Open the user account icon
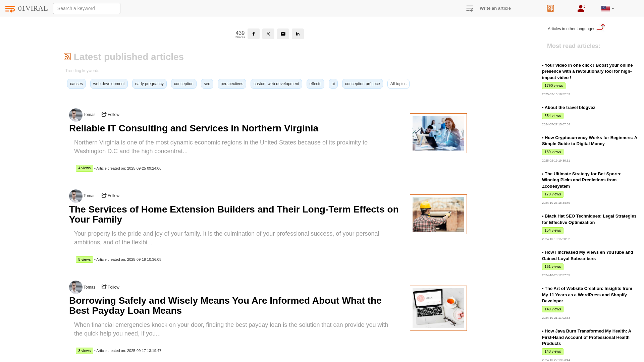The height and width of the screenshot is (362, 644). tap(581, 8)
